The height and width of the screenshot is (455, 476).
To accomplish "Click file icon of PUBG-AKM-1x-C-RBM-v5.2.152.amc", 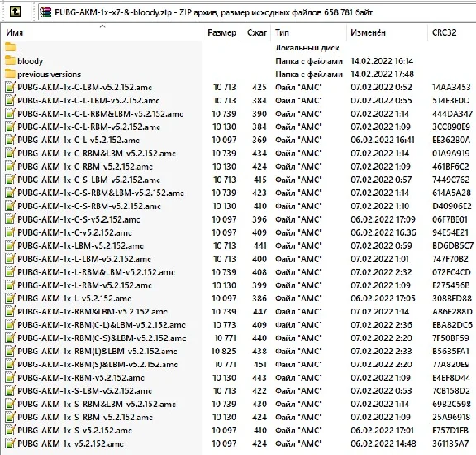I will [10, 166].
